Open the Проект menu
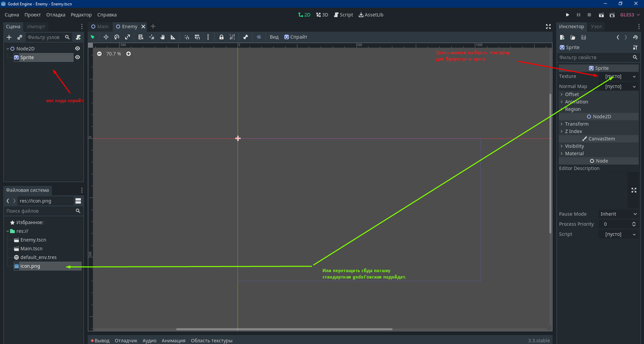The width and height of the screenshot is (644, 344). [33, 15]
